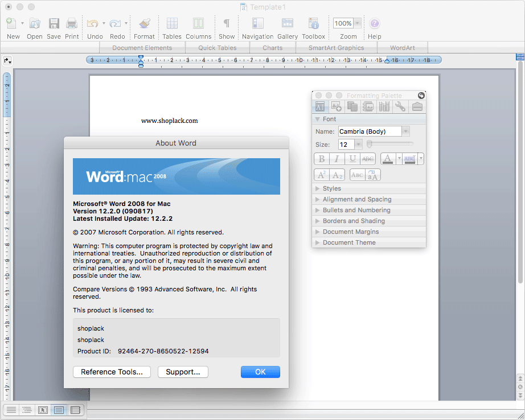The height and width of the screenshot is (420, 525).
Task: Open the font Size dropdown arrow
Action: [359, 144]
